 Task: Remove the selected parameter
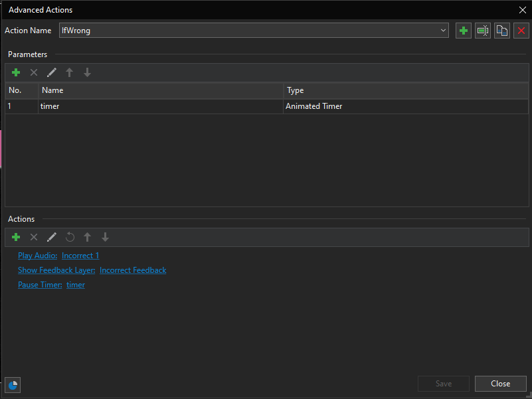(34, 72)
